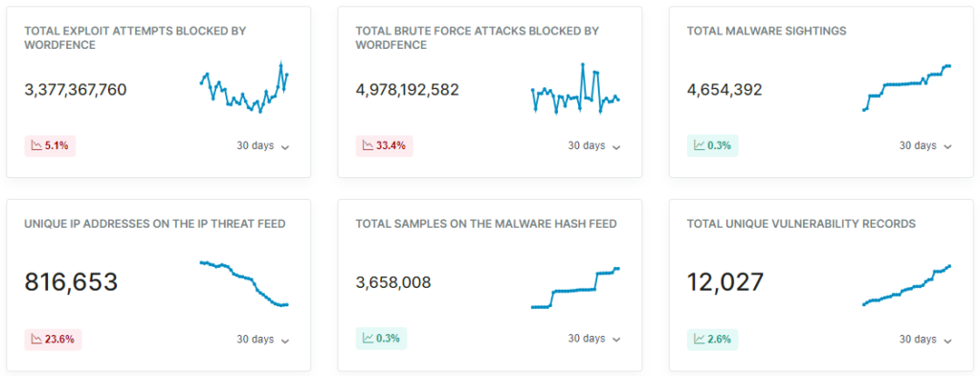Click the 5.1% downward trend badge
The image size is (980, 376).
tap(50, 146)
